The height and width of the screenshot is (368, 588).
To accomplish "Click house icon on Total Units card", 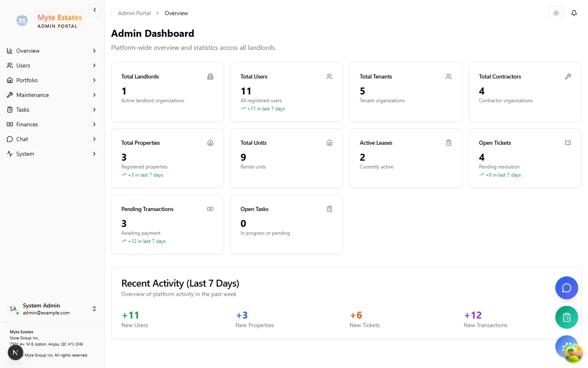I will (330, 143).
